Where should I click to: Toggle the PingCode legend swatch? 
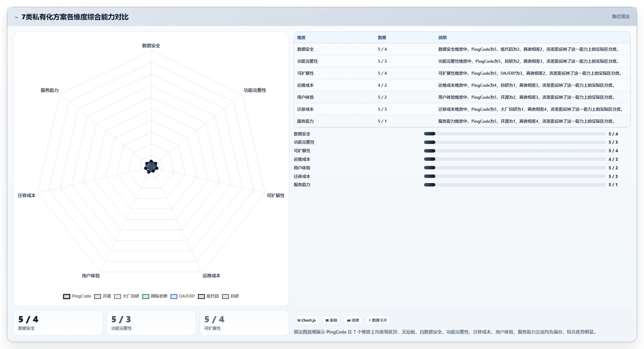(x=67, y=297)
